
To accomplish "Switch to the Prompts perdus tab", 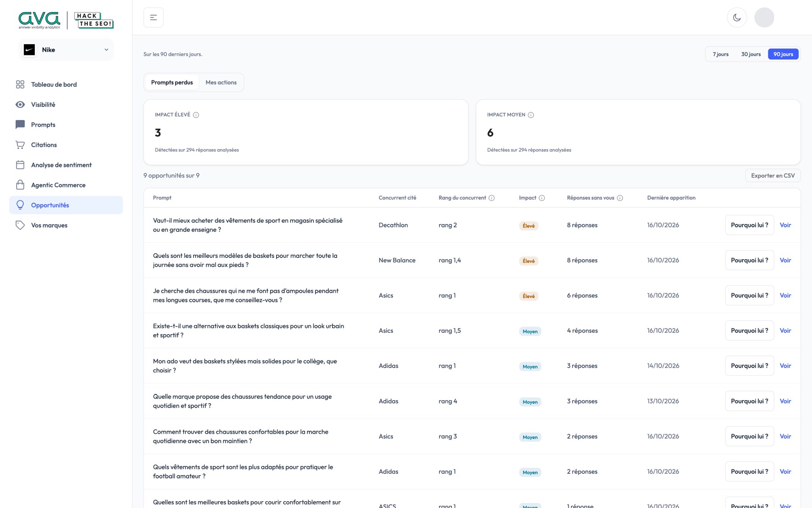I will coord(172,82).
